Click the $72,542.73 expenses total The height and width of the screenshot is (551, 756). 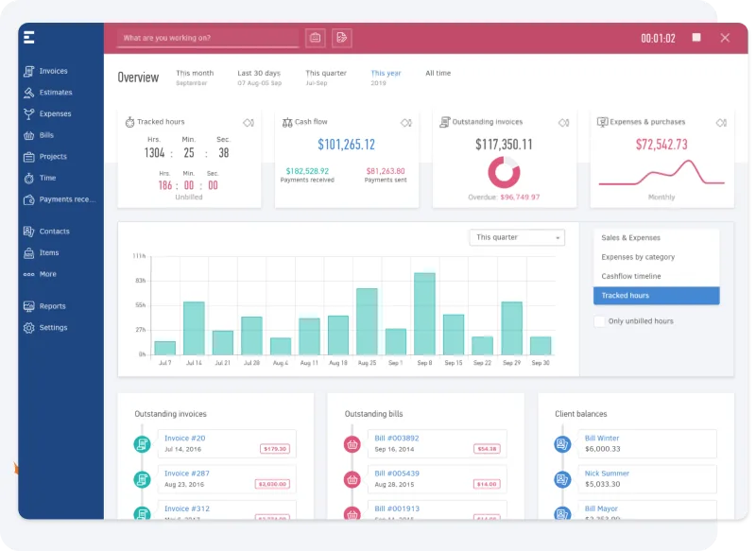(661, 145)
